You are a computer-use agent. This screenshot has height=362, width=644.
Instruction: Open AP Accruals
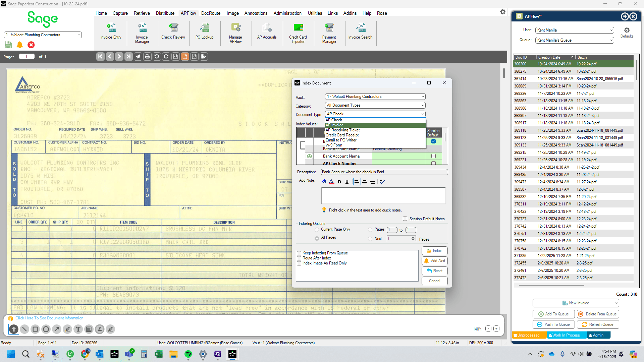pos(267,32)
